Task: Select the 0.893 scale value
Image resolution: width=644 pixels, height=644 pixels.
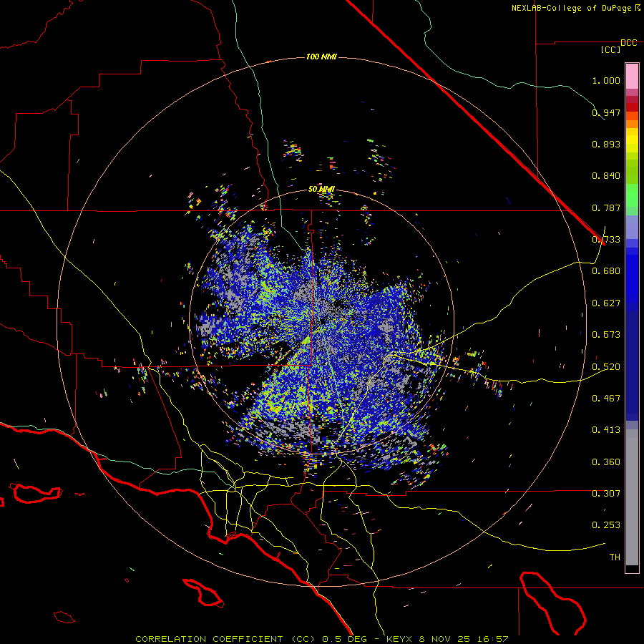Action: 606,144
